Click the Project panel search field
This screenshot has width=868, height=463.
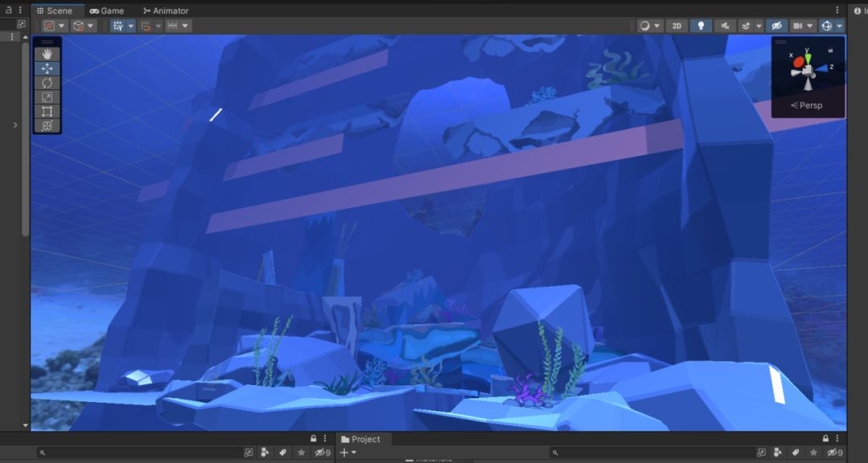click(653, 453)
